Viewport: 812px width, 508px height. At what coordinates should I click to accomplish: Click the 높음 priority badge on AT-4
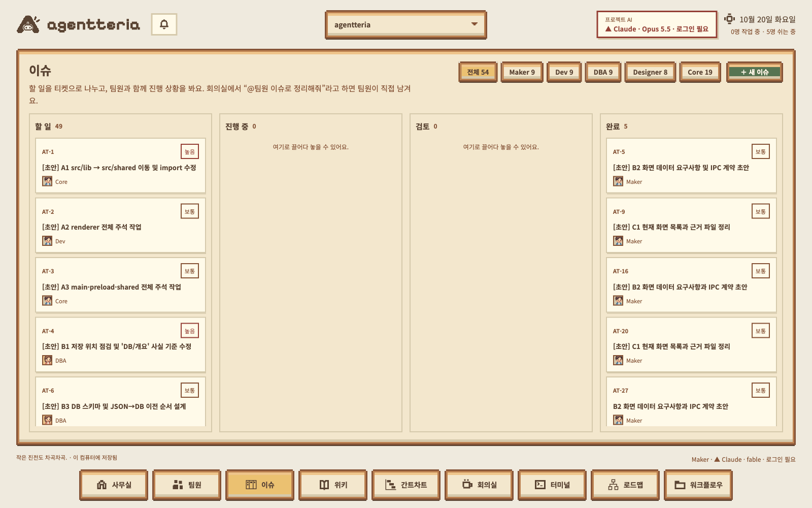(190, 331)
